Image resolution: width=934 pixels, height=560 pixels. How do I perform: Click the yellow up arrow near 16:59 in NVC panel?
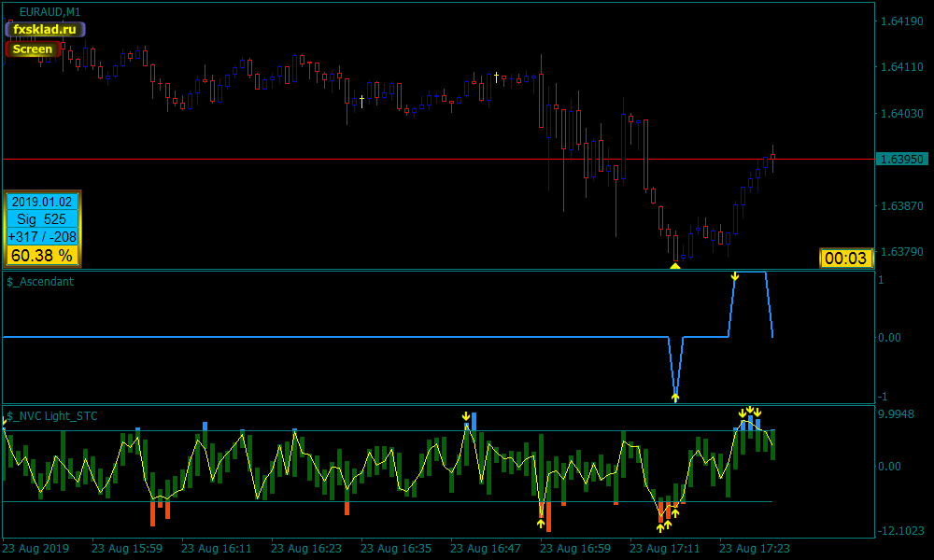pyautogui.click(x=541, y=523)
